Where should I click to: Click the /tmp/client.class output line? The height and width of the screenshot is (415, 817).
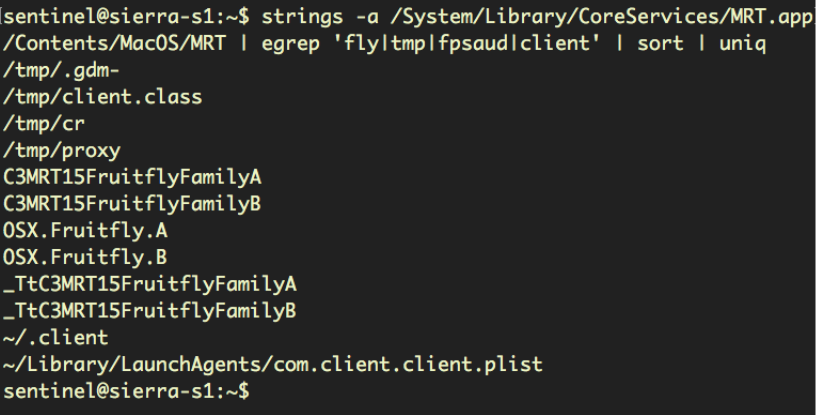(102, 98)
